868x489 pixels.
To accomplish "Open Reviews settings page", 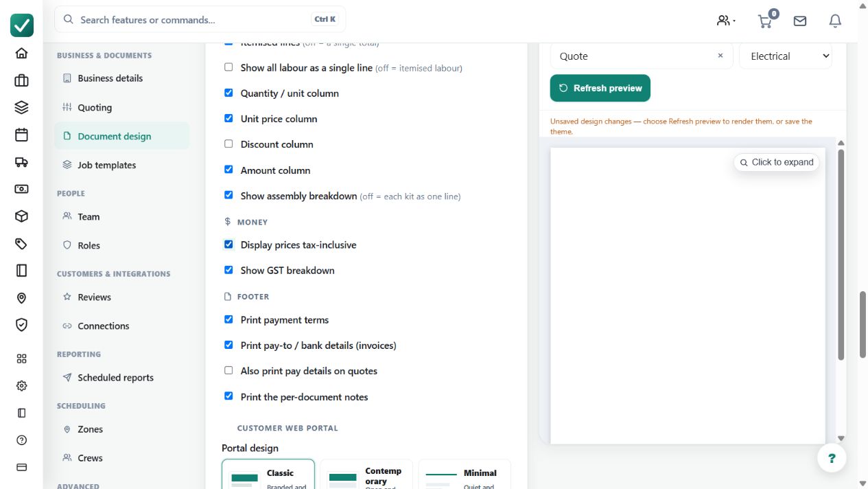I will [x=121, y=297].
